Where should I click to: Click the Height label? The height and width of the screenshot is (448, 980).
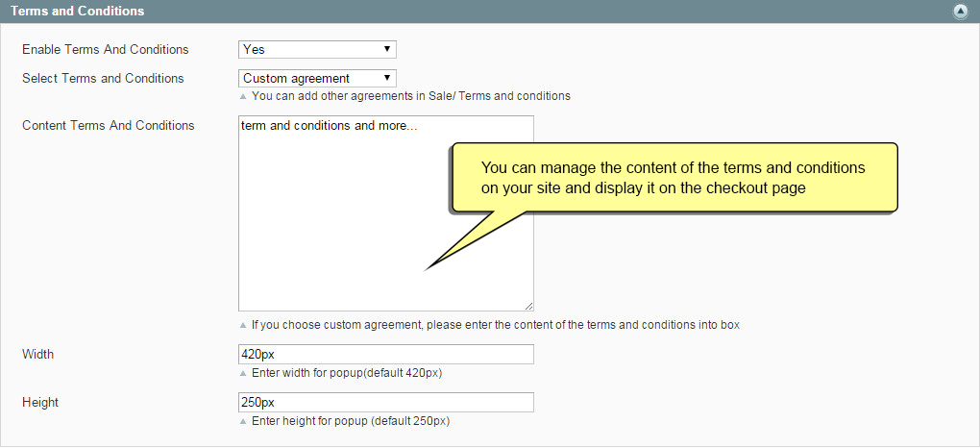[x=40, y=402]
